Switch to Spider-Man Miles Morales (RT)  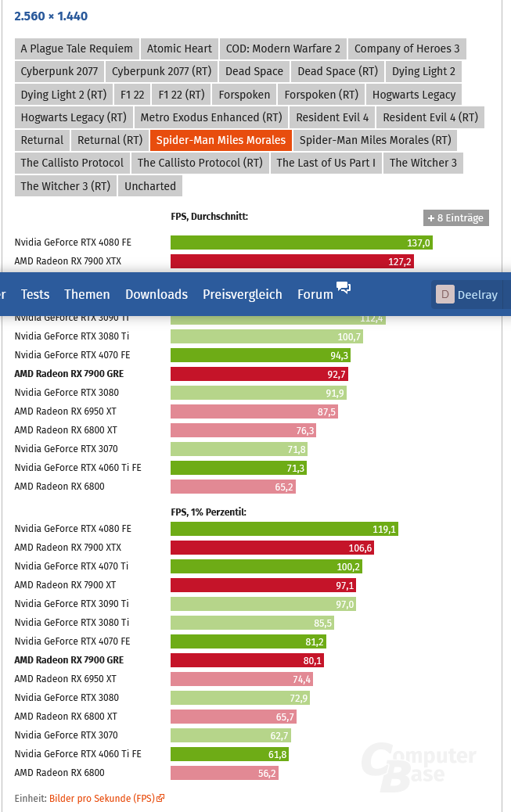(x=376, y=140)
